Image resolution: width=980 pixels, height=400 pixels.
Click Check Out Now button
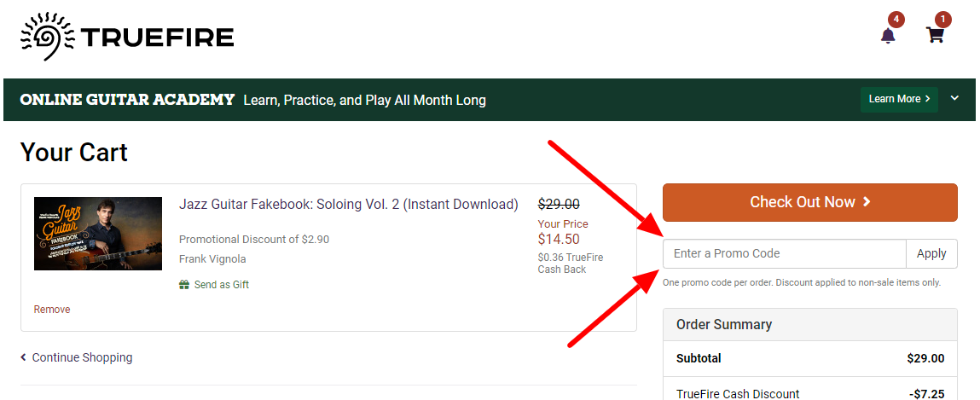click(810, 202)
